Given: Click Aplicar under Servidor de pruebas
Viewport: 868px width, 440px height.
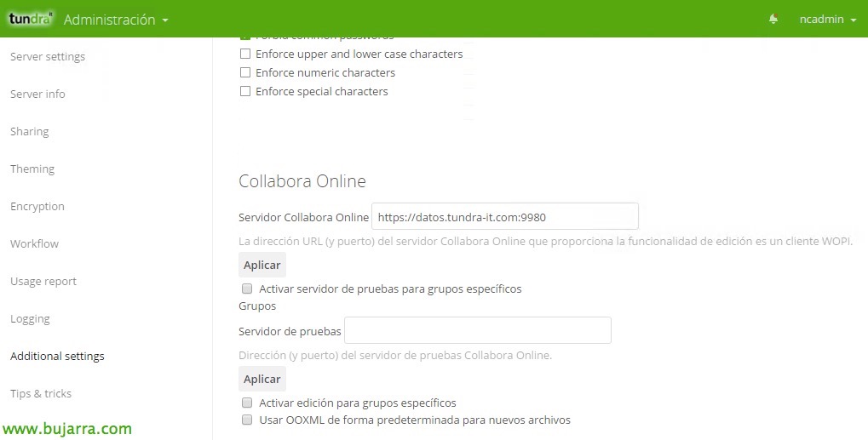Looking at the screenshot, I should coord(262,379).
